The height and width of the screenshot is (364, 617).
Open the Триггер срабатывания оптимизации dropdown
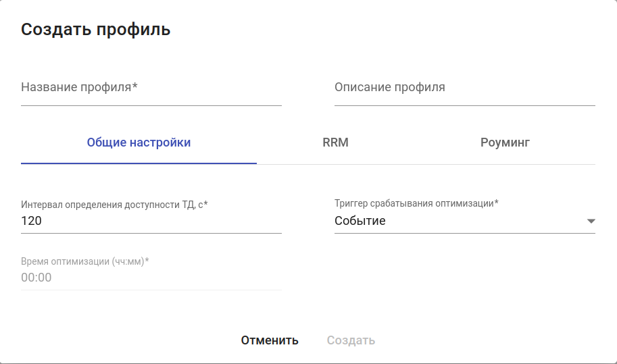click(464, 221)
